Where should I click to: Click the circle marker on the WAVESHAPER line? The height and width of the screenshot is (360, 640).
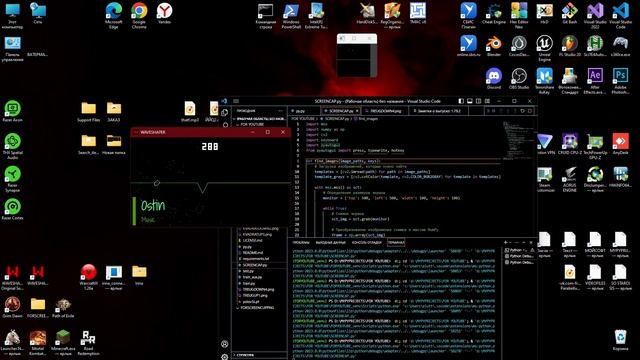coord(157,183)
